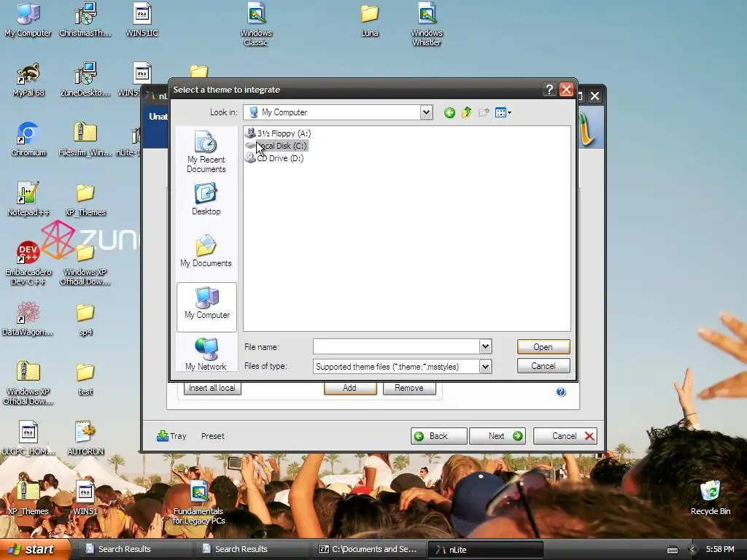Screen dimensions: 747x560
Task: Close the Select a theme dialog
Action: click(566, 90)
